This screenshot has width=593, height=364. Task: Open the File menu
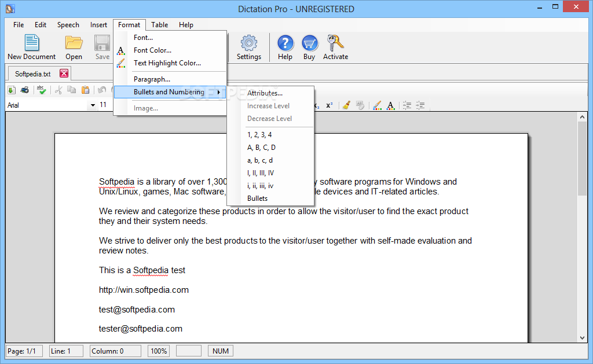point(19,24)
